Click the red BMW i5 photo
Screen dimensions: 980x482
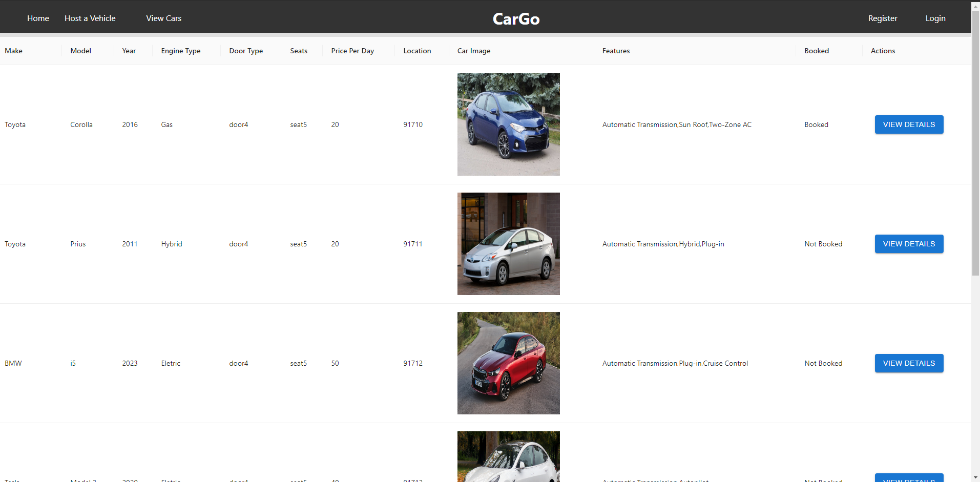(x=508, y=363)
